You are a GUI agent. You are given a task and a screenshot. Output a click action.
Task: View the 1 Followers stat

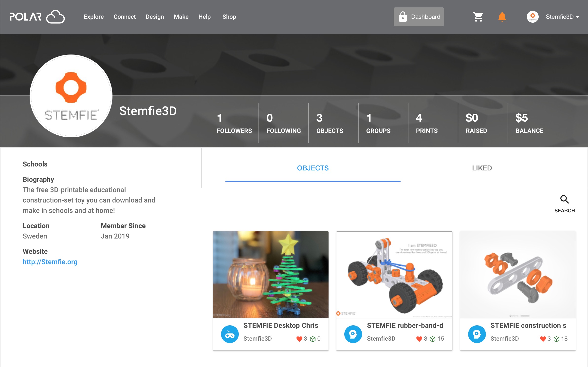pyautogui.click(x=234, y=123)
